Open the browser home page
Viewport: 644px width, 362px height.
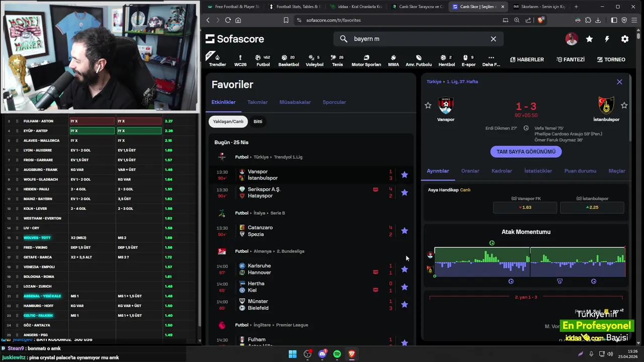coord(238,20)
